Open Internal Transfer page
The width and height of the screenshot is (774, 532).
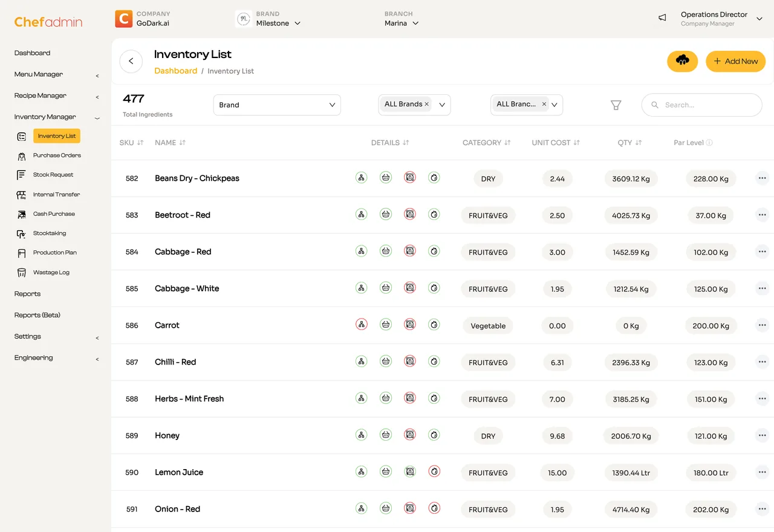[x=56, y=195]
